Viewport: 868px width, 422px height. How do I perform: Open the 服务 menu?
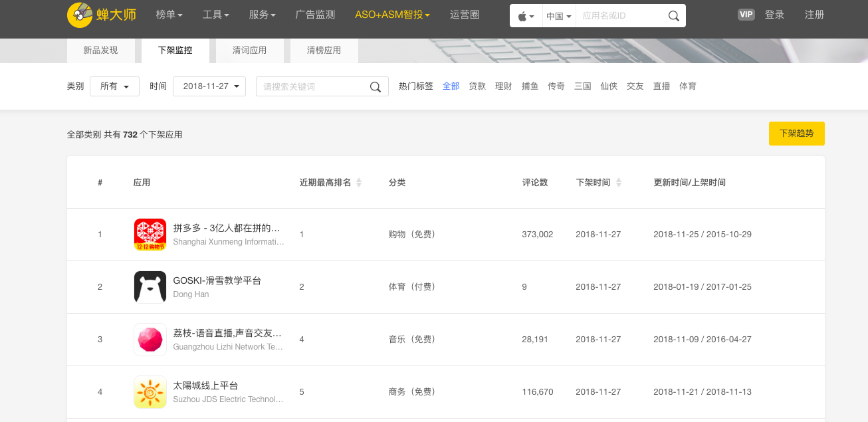tap(262, 15)
